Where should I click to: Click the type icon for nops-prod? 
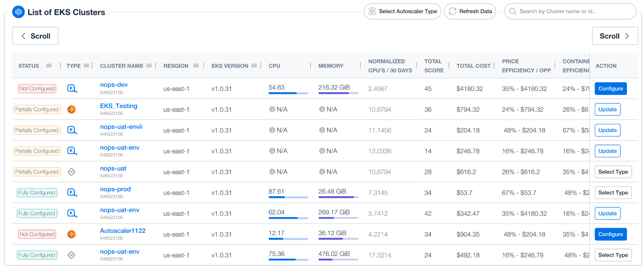tap(72, 192)
